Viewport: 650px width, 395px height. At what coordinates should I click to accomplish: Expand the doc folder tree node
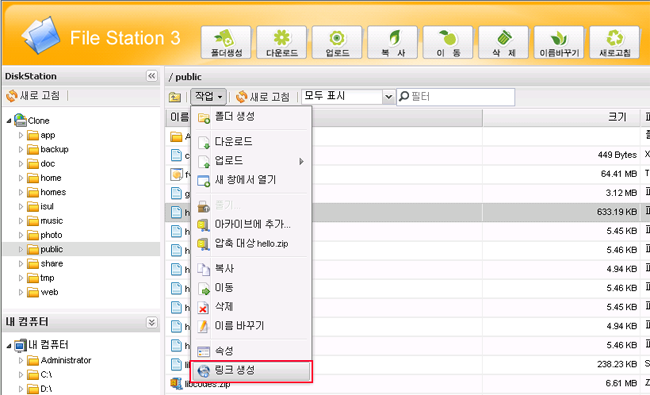21,164
